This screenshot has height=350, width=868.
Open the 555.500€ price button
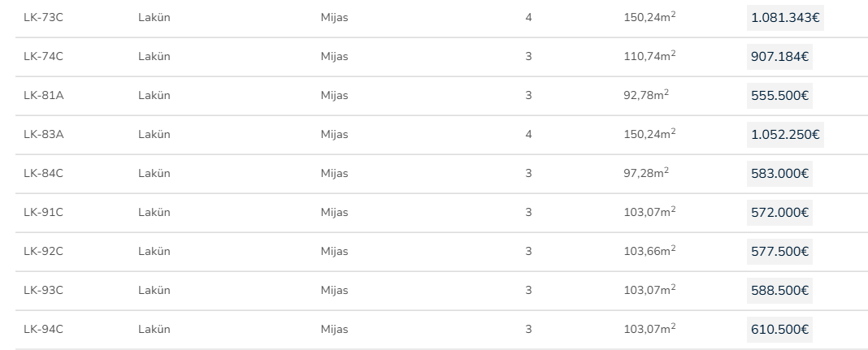pos(779,95)
